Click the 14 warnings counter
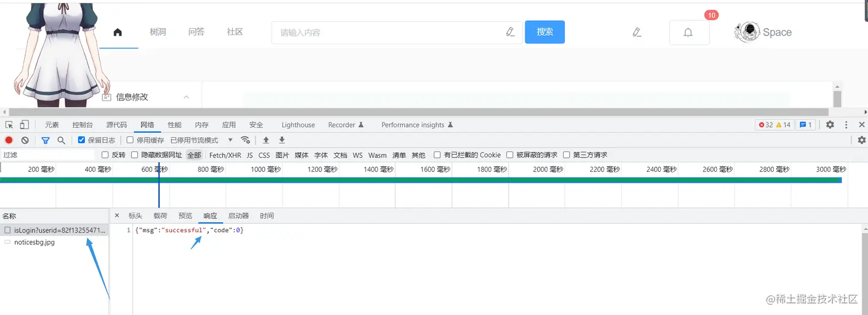This screenshot has width=868, height=315. point(783,125)
